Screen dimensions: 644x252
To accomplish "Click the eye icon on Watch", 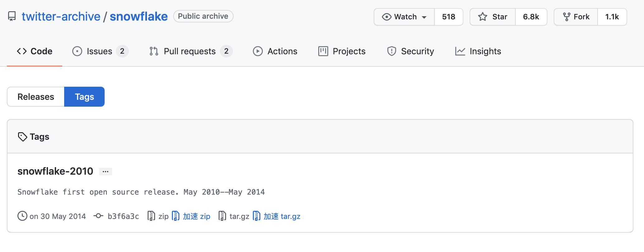I will point(386,17).
